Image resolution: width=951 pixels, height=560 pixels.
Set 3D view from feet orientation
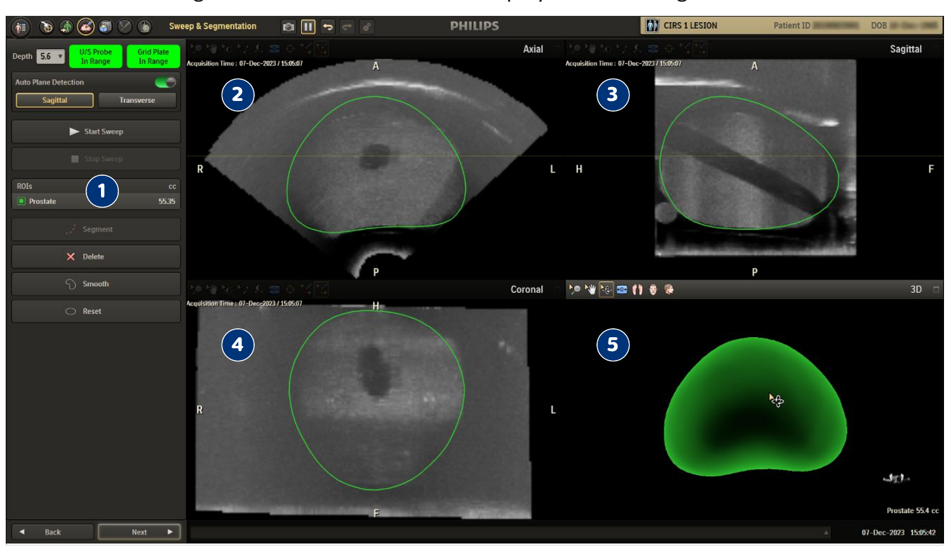click(637, 290)
